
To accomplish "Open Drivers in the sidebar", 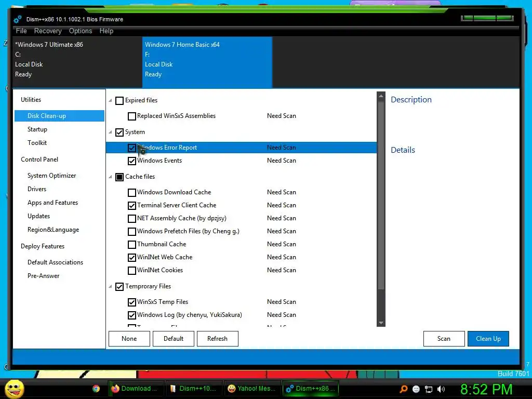I will [37, 189].
